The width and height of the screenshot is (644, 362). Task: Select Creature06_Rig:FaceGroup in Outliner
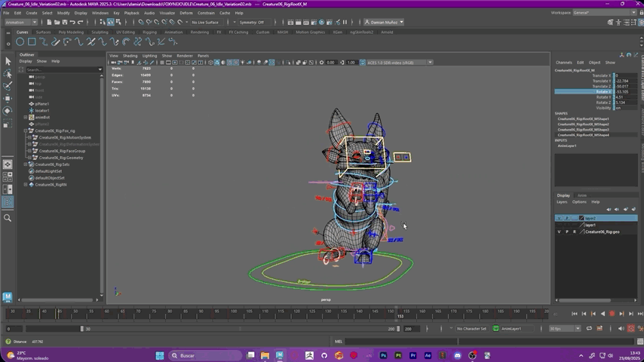[x=62, y=151]
